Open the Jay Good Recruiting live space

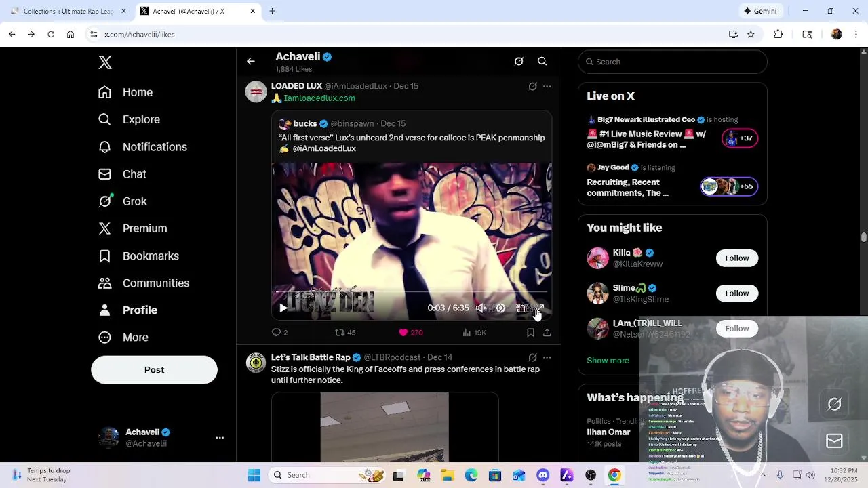point(673,181)
